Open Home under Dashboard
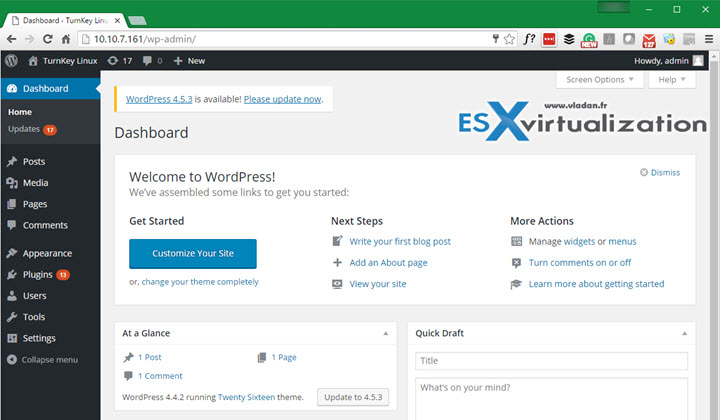 coord(20,112)
